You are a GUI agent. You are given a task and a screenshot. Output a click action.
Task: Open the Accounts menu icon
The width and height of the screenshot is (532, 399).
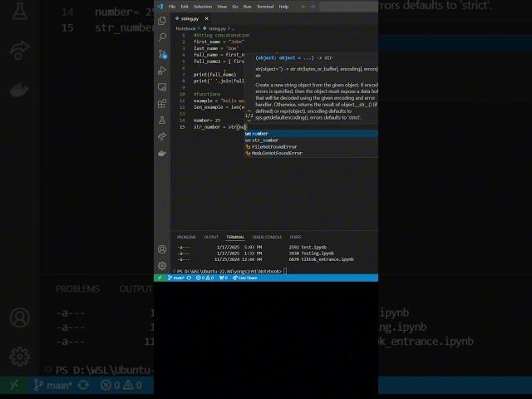(162, 249)
